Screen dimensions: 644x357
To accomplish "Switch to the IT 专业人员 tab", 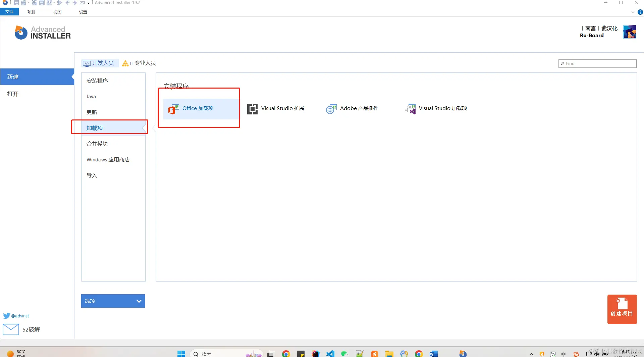I will [x=139, y=63].
